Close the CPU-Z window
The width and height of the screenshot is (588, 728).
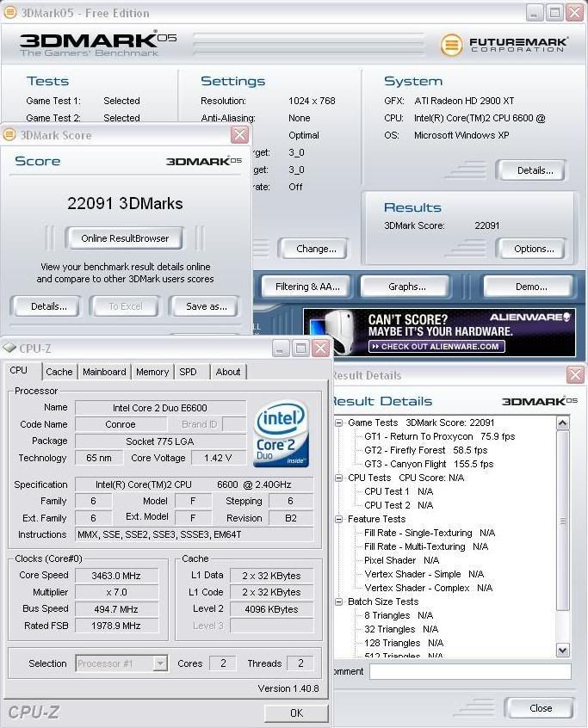pos(320,349)
